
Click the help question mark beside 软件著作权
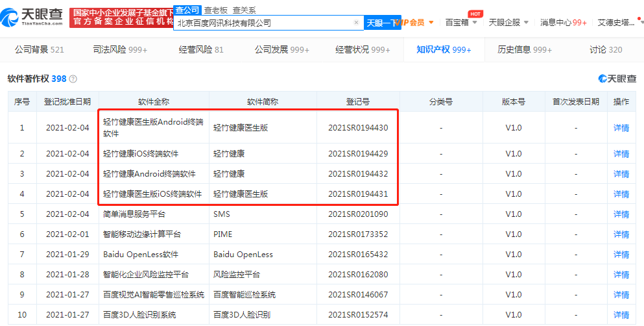[73, 79]
